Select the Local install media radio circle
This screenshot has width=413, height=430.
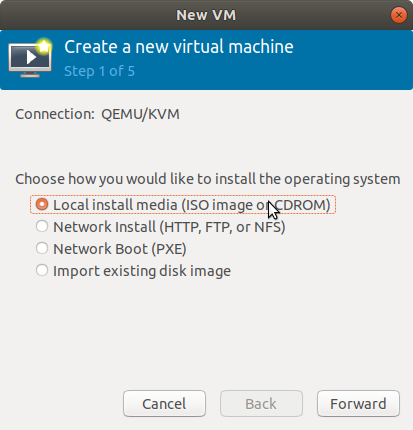[42, 204]
